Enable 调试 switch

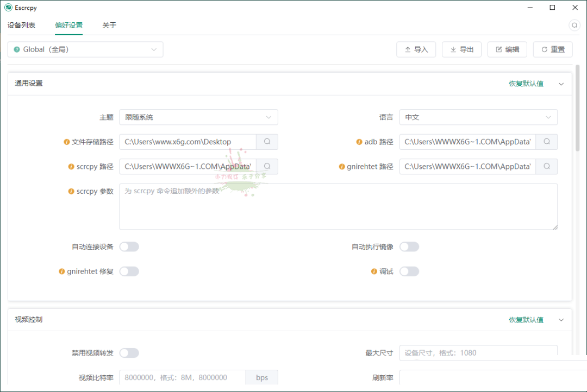click(x=409, y=271)
